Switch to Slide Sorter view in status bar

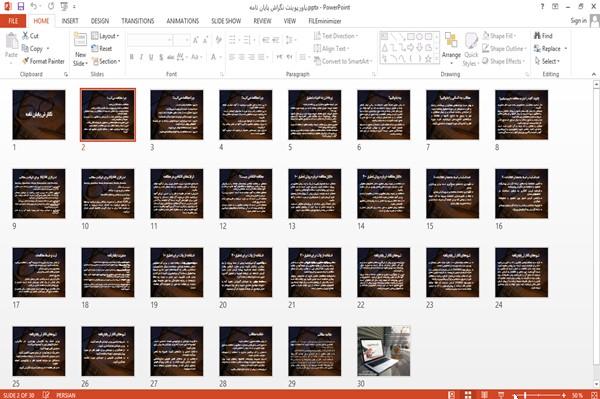[468, 395]
